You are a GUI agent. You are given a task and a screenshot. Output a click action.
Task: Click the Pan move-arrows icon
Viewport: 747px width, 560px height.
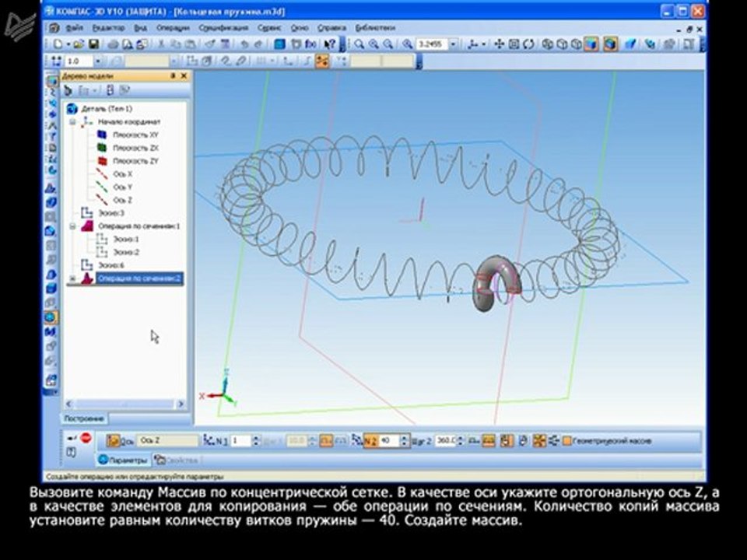pyautogui.click(x=499, y=44)
